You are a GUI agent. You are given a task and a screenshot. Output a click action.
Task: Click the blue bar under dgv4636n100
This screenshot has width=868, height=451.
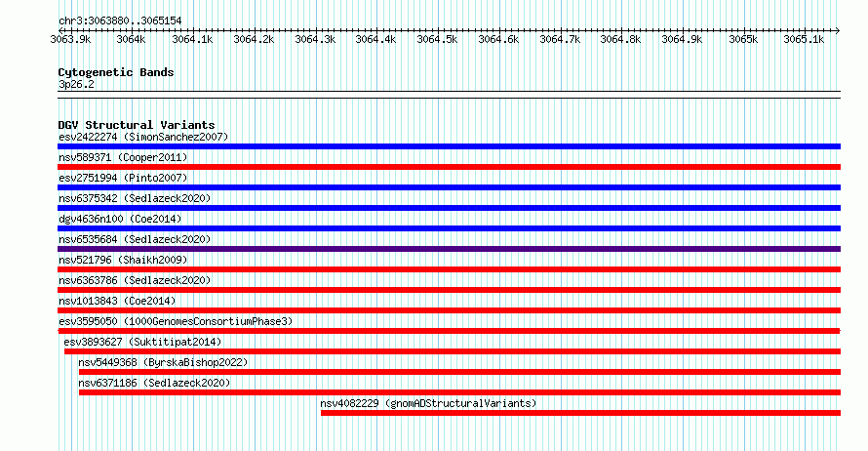tap(449, 228)
